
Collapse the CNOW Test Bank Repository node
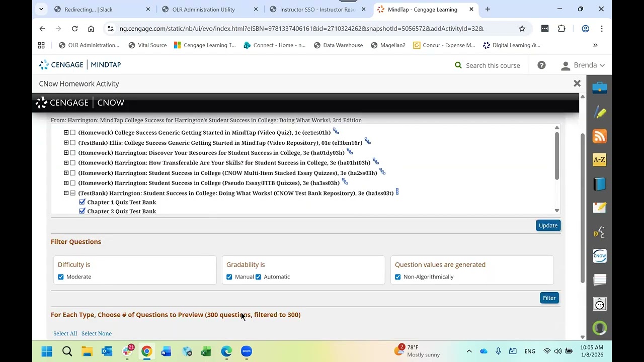(x=66, y=193)
